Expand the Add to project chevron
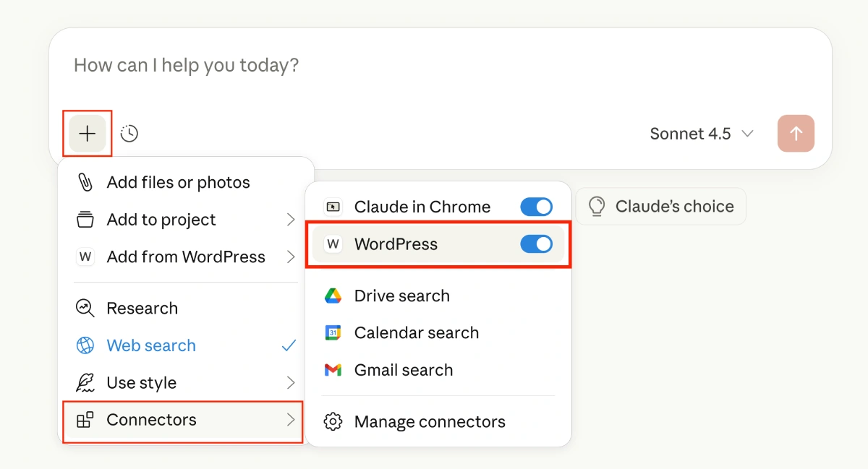 [x=290, y=220]
